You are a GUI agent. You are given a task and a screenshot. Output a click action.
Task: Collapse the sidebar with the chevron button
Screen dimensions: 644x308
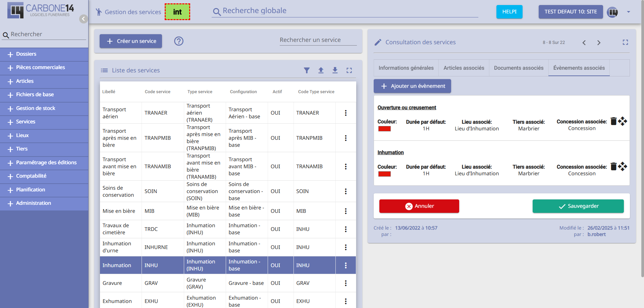(84, 19)
